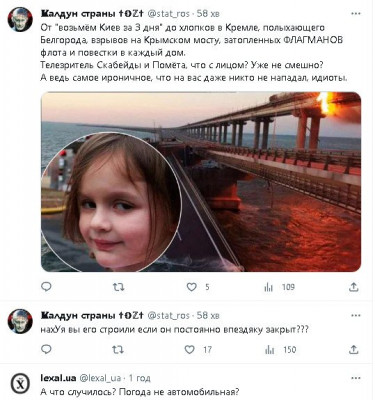Open more options on second tweet
This screenshot has height=400, width=375.
pyautogui.click(x=356, y=315)
